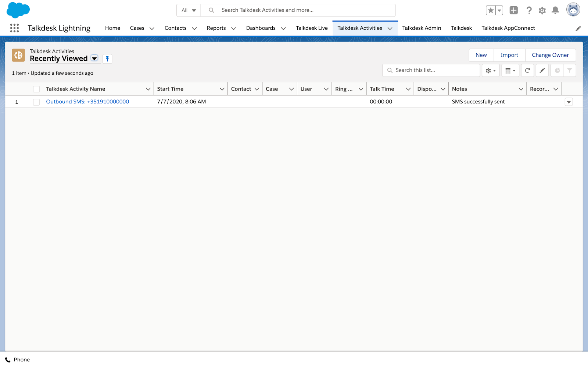The width and height of the screenshot is (588, 368).
Task: Open the user profile avatar
Action: [573, 10]
